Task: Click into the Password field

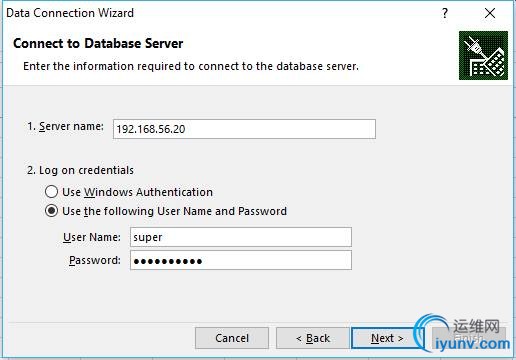Action: [x=241, y=260]
